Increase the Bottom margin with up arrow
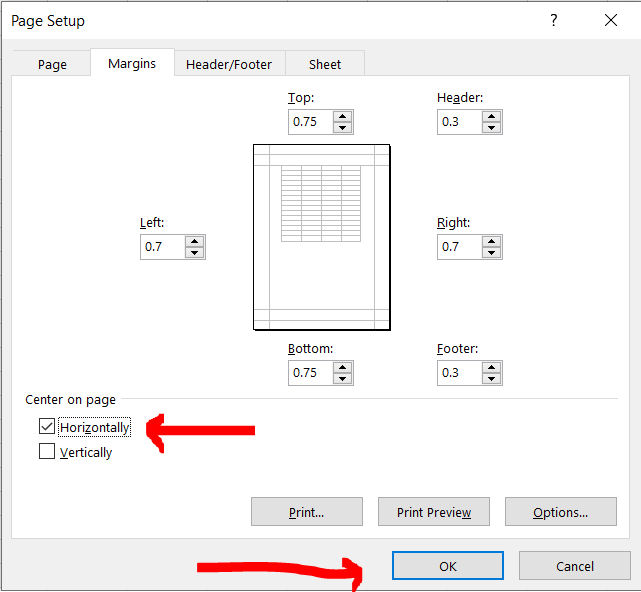This screenshot has height=592, width=641. pos(343,368)
